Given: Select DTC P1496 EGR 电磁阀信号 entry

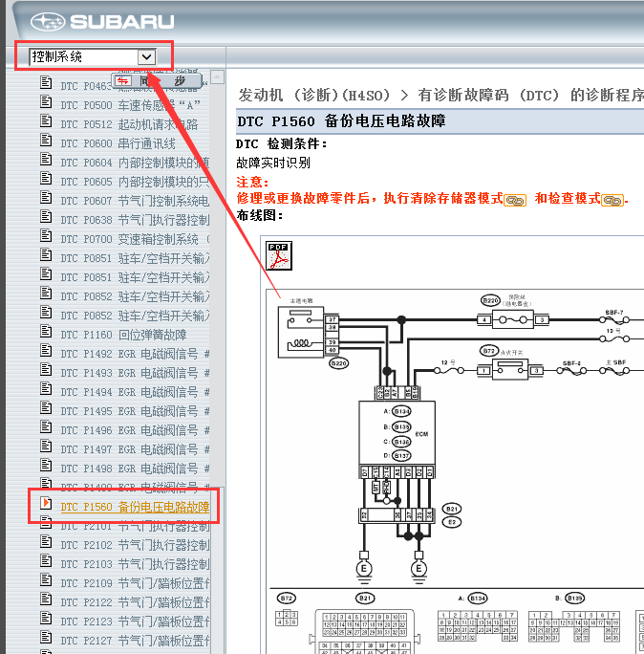Looking at the screenshot, I should (x=135, y=431).
